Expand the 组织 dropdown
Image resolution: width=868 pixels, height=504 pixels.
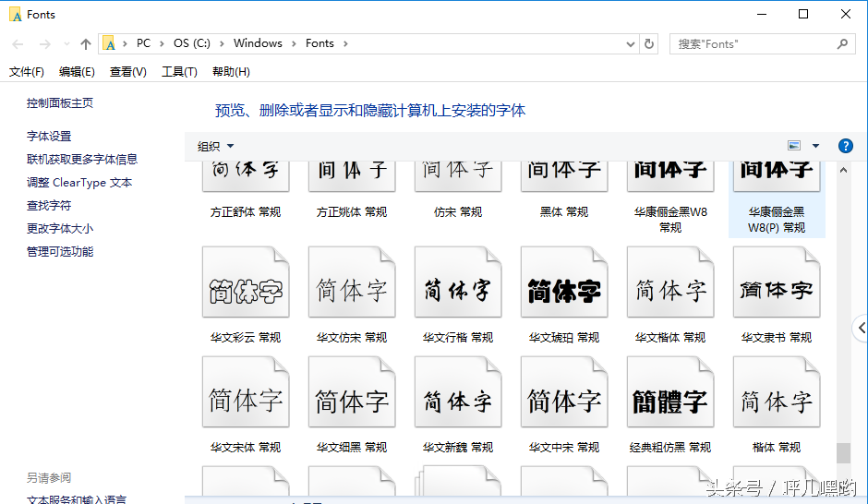tap(216, 146)
